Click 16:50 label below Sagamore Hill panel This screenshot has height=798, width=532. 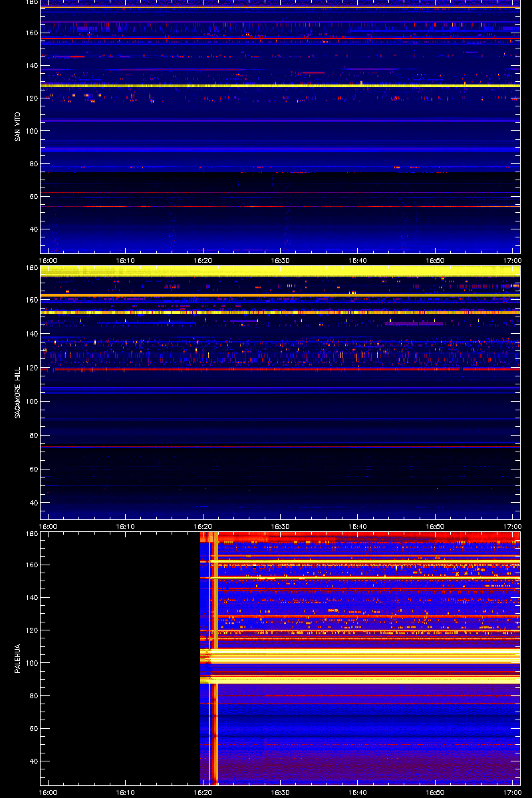click(436, 526)
